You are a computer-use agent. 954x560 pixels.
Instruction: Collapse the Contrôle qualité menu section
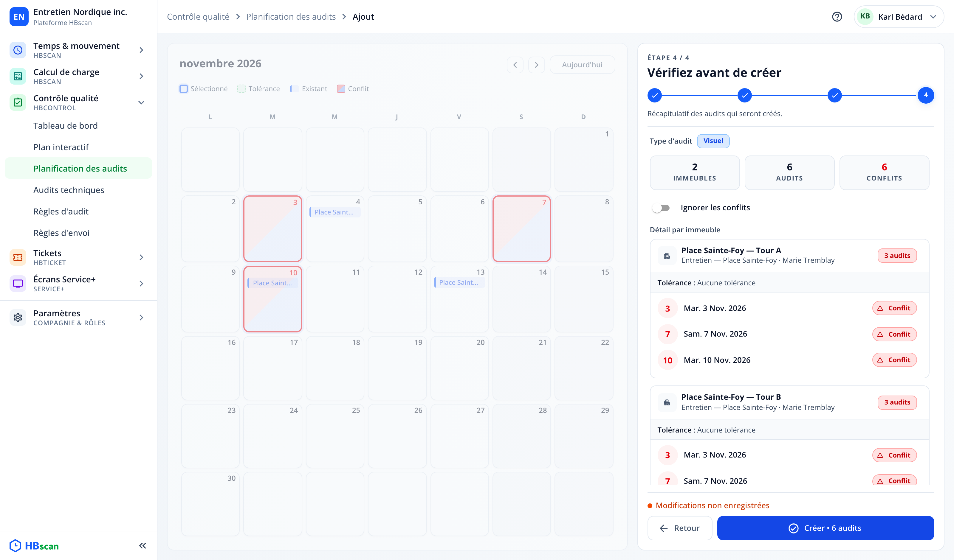tap(141, 102)
